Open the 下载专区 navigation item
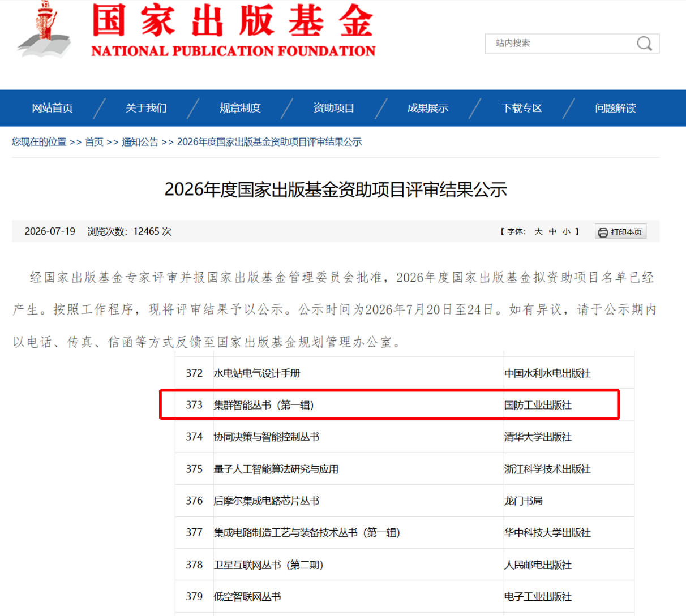The image size is (686, 616). 522,108
